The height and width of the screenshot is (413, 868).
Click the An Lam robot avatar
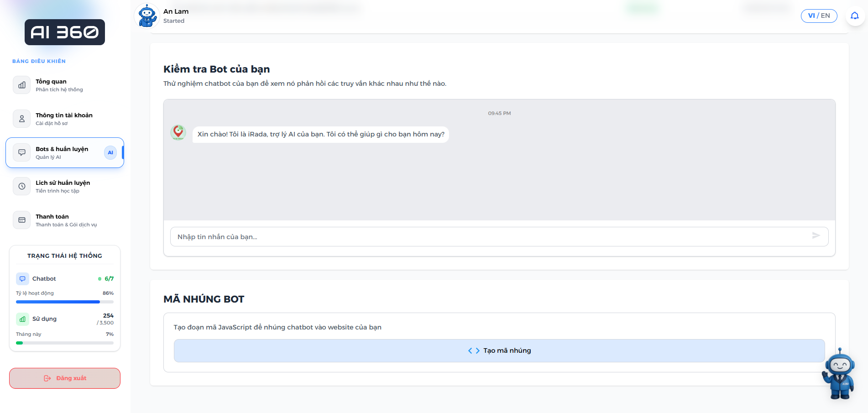[x=147, y=16]
